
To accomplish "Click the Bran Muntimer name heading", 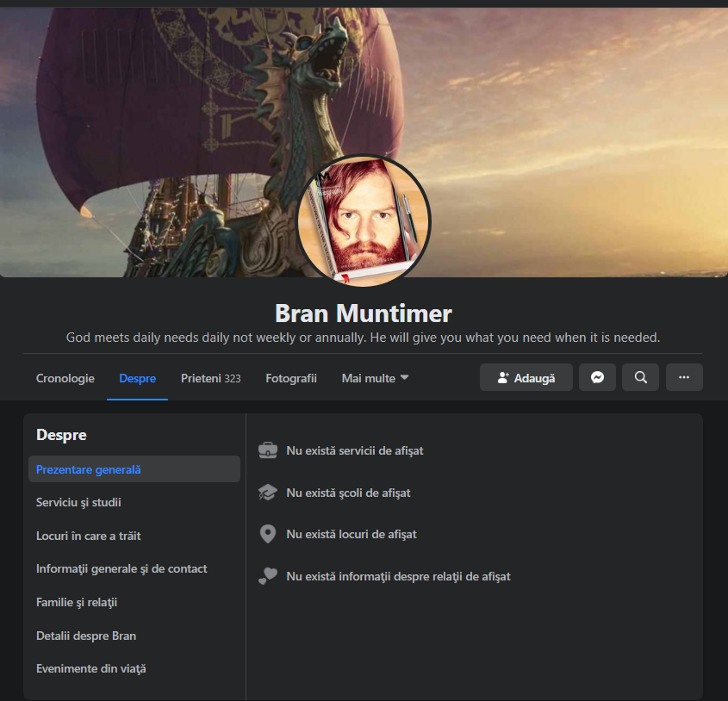I will point(364,313).
